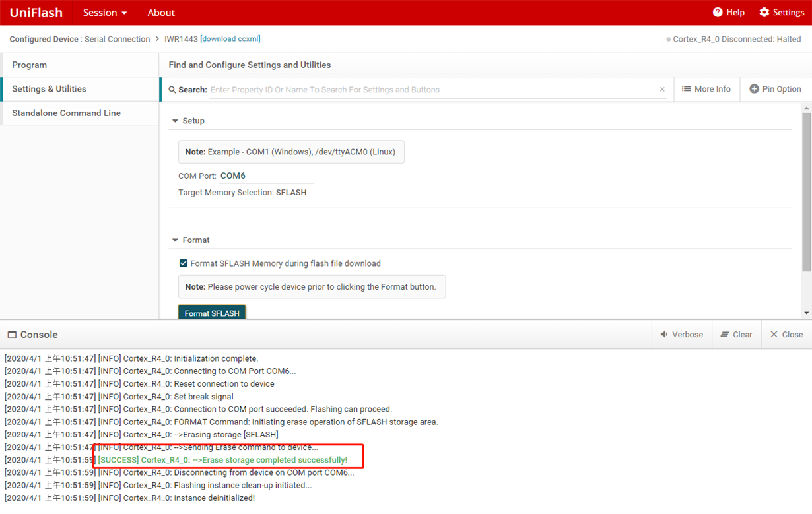This screenshot has width=812, height=514.
Task: Click the Cortex_R4_0 Disconnected: Halted status
Action: pyautogui.click(x=733, y=39)
